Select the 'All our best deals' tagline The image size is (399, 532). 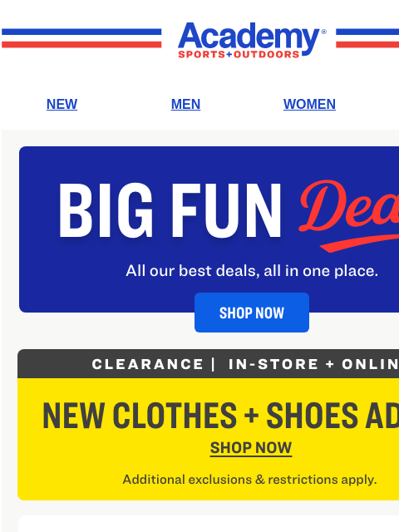[252, 271]
